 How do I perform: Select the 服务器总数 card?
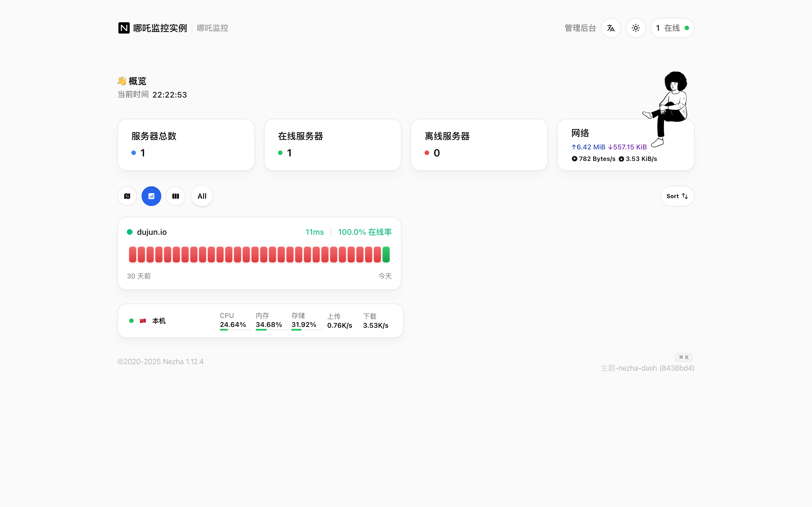pos(186,145)
